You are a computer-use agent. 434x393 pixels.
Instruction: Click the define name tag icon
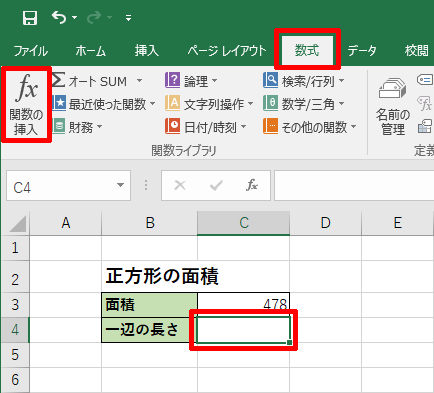click(425, 80)
